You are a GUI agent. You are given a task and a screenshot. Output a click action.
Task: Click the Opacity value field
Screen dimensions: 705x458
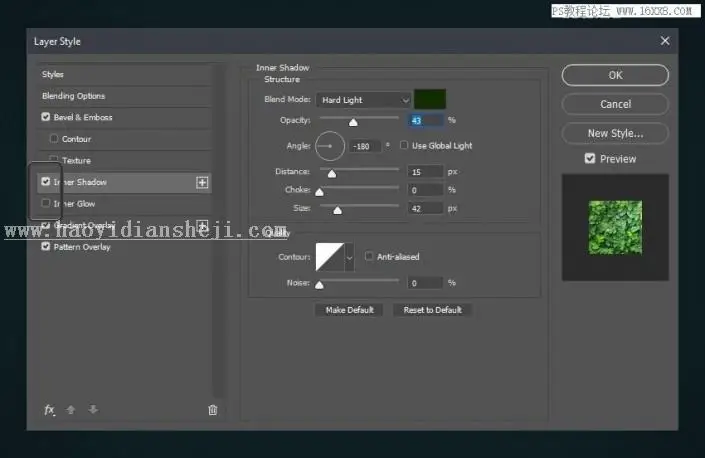point(425,120)
